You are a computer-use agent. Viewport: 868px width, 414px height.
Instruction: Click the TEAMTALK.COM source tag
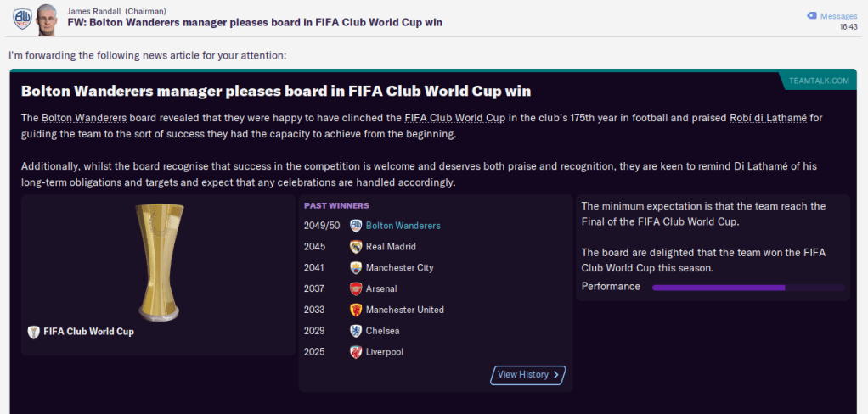(x=818, y=81)
